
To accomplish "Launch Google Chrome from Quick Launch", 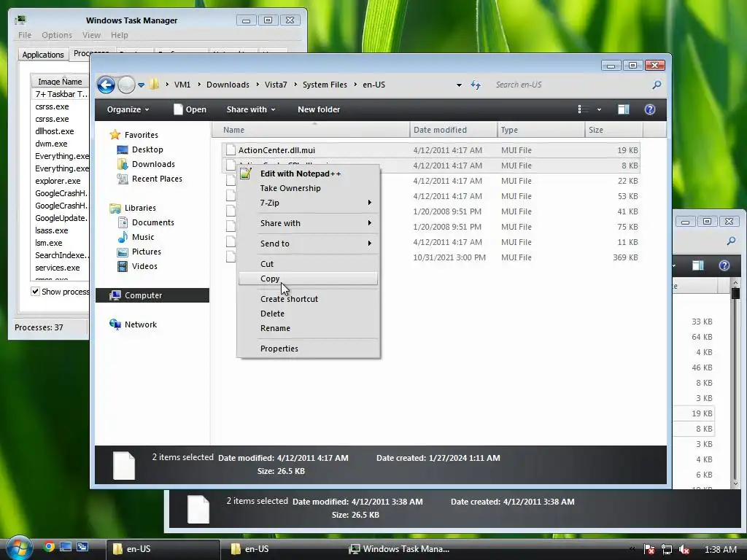I will (x=49, y=547).
